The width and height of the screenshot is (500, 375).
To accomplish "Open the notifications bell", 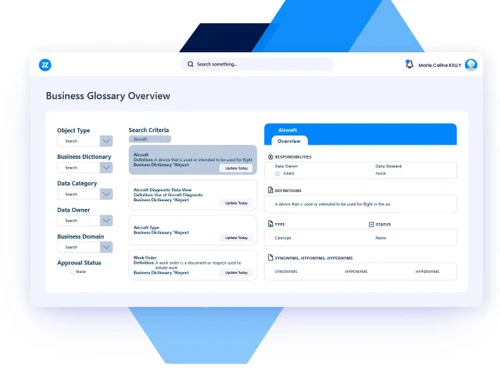I will tap(409, 64).
